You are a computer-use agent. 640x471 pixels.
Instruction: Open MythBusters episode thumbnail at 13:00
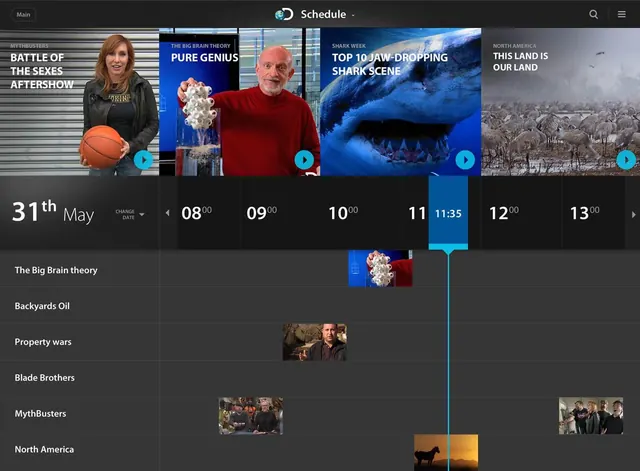point(591,416)
